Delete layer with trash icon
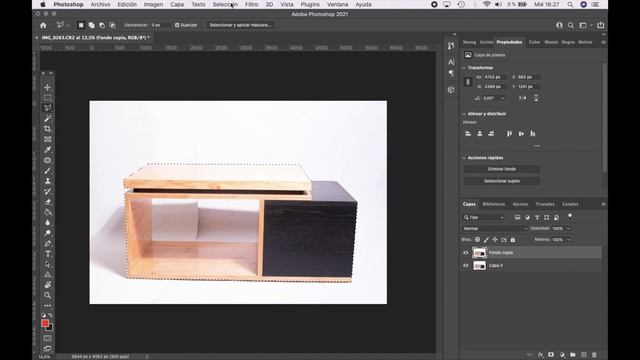Viewport: 640px width, 360px height. pos(594,355)
